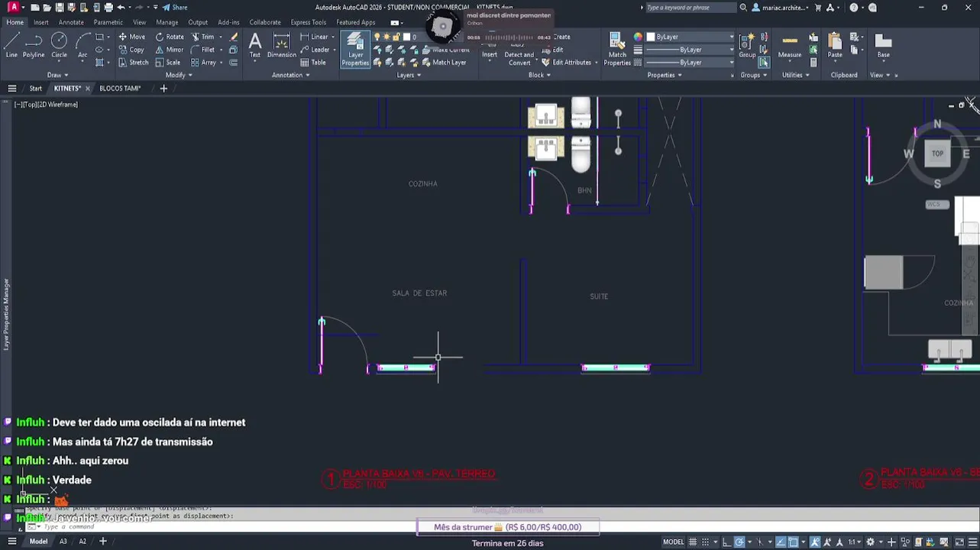The image size is (980, 550).
Task: Expand the Layers panel
Action: 409,75
